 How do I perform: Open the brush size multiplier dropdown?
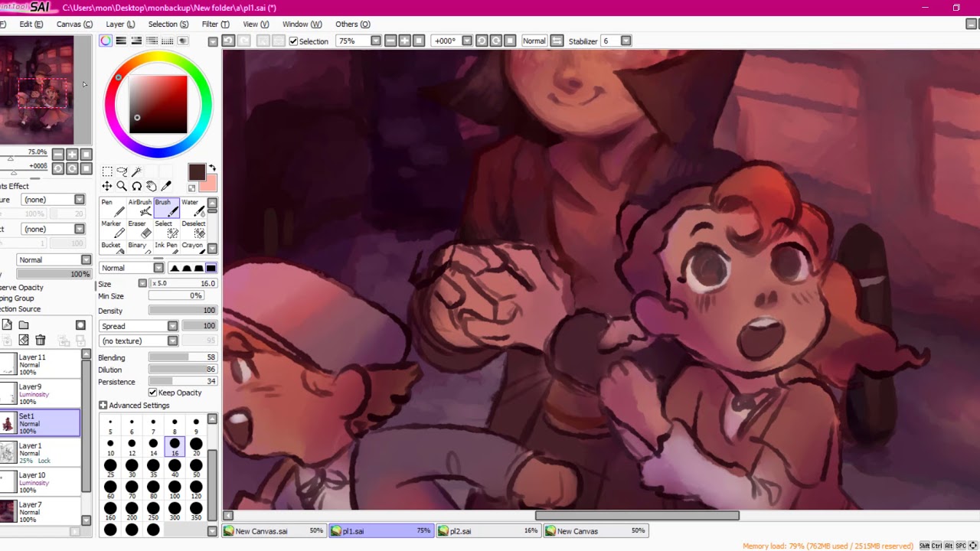[x=142, y=283]
